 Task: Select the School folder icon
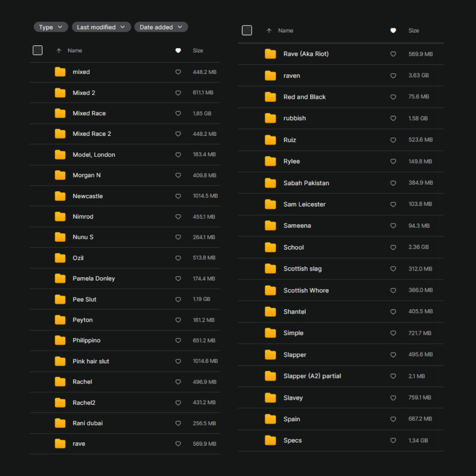tap(270, 247)
